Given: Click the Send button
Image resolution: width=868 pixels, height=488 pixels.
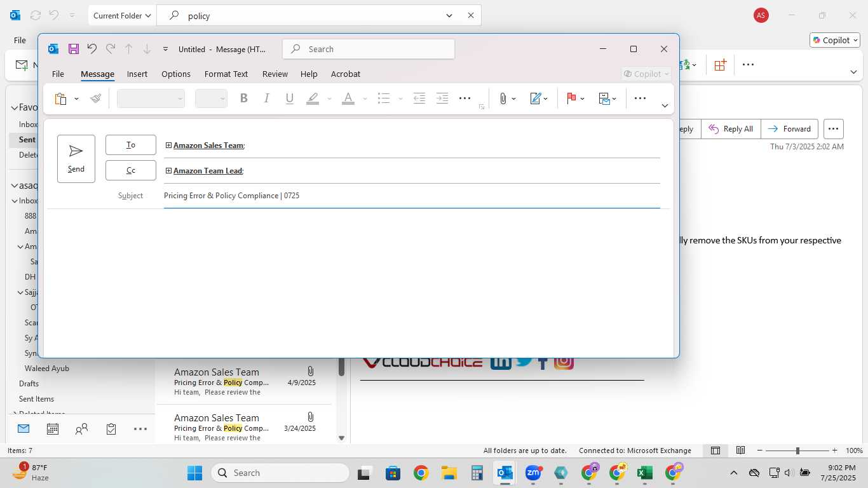Looking at the screenshot, I should [x=76, y=159].
